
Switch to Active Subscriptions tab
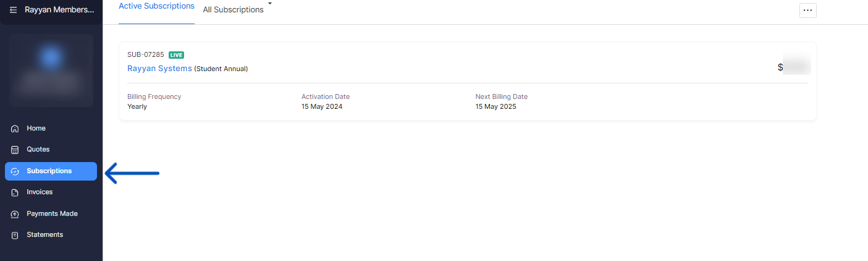tap(156, 6)
